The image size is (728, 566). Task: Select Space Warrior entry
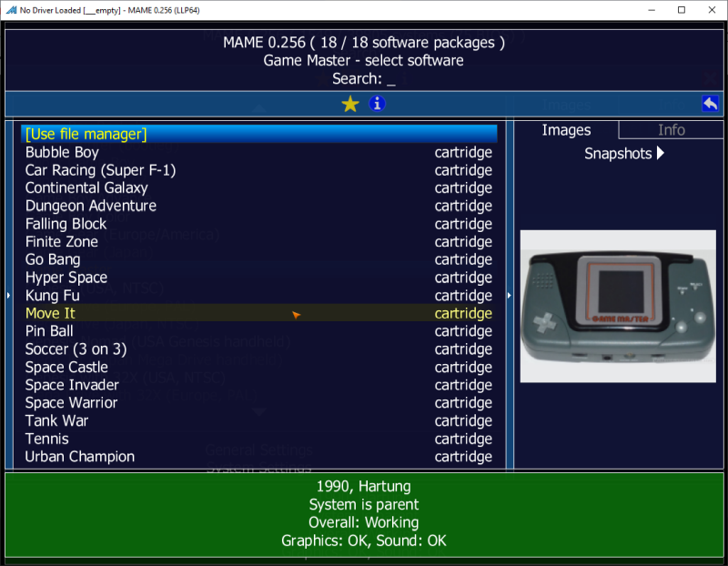[259, 402]
